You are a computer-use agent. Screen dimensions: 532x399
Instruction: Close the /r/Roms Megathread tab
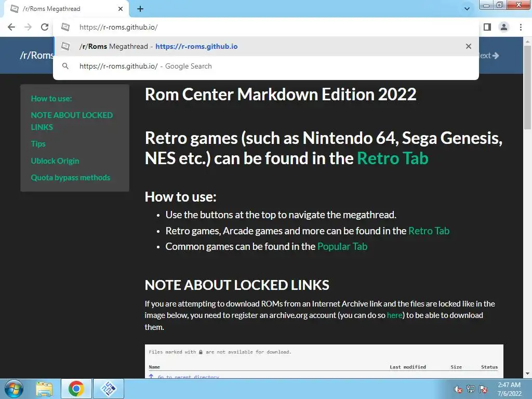(121, 9)
